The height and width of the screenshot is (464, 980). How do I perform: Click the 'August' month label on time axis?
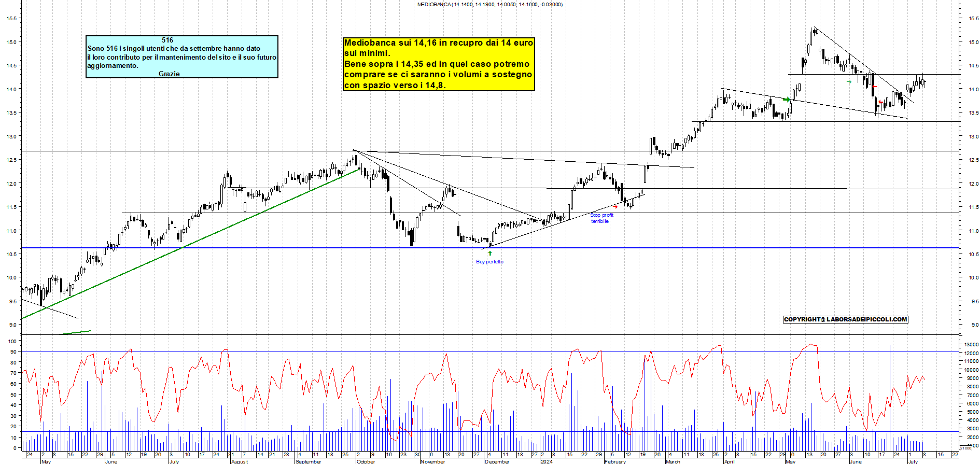click(x=240, y=461)
